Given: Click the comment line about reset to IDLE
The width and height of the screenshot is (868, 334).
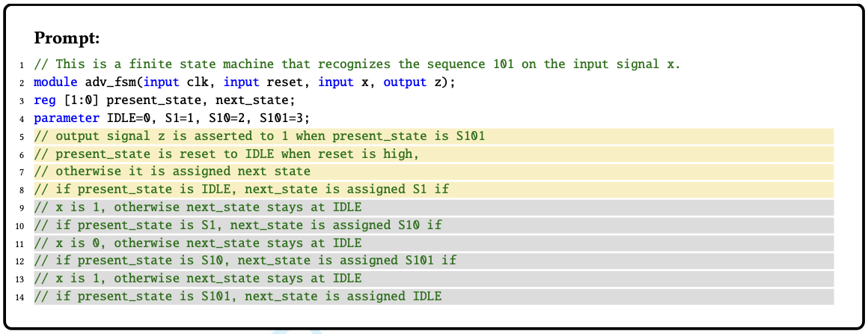Looking at the screenshot, I should 433,154.
